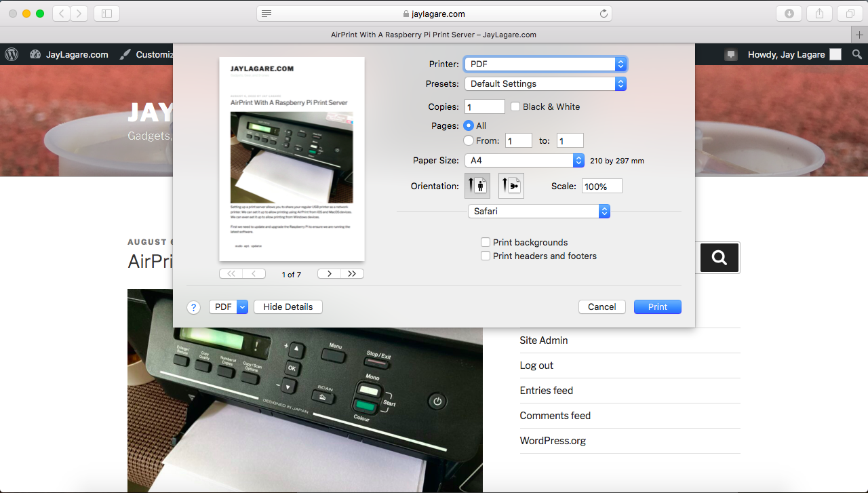The image size is (868, 493).
Task: Open Reader view icon in address bar
Action: click(x=267, y=14)
